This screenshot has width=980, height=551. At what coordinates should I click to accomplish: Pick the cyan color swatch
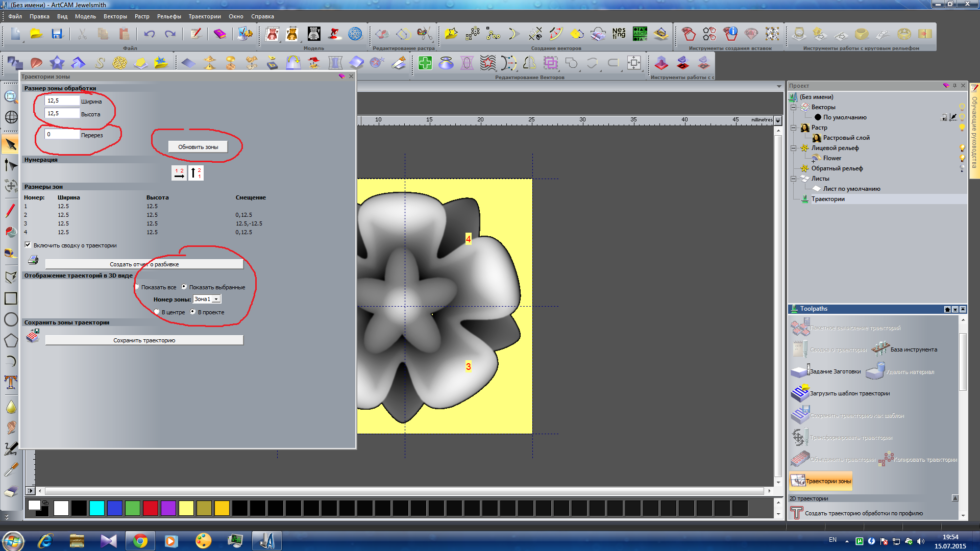[96, 508]
